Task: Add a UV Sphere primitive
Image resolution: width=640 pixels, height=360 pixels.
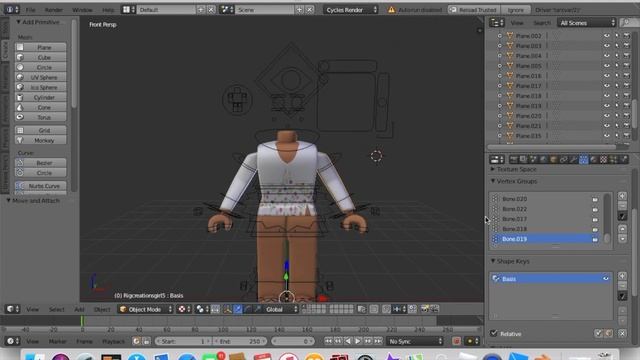Action: [x=41, y=77]
